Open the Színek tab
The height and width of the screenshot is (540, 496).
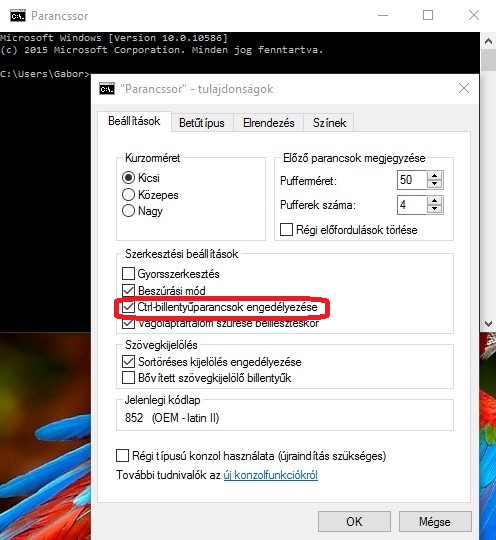(329, 123)
